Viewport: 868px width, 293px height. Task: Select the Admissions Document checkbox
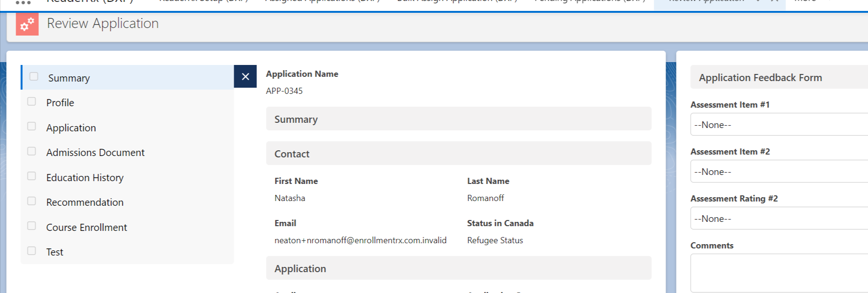pyautogui.click(x=32, y=151)
